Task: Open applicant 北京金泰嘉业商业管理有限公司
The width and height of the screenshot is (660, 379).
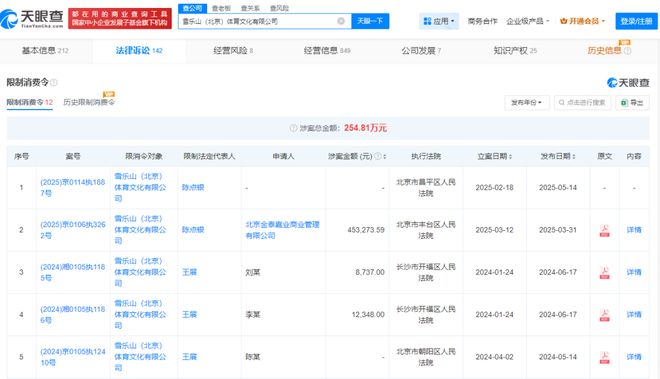Action: pos(282,230)
